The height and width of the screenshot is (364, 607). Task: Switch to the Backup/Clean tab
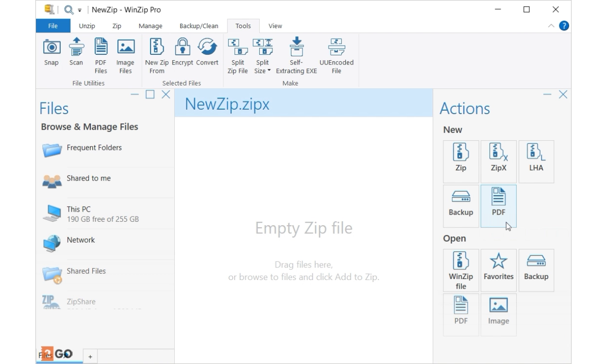(199, 26)
